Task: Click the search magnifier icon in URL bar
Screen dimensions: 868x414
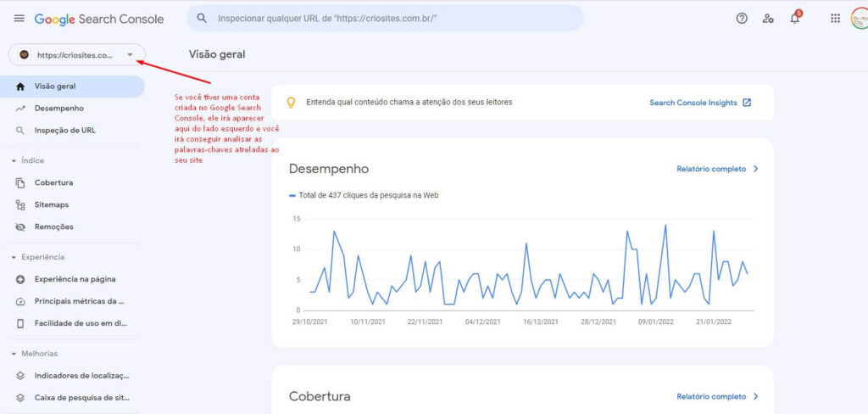Action: [202, 19]
